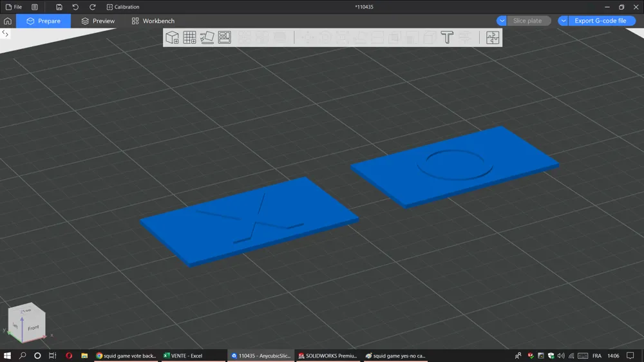
Task: Open the Calibration menu
Action: pyautogui.click(x=123, y=7)
